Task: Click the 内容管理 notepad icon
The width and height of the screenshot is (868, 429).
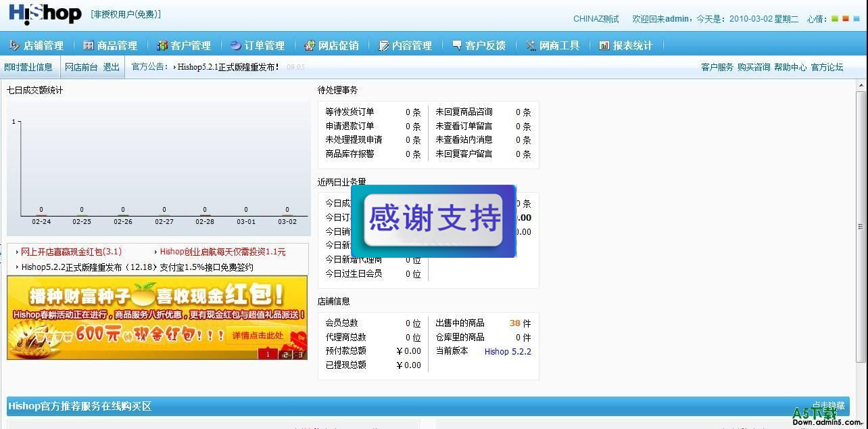Action: pyautogui.click(x=383, y=45)
